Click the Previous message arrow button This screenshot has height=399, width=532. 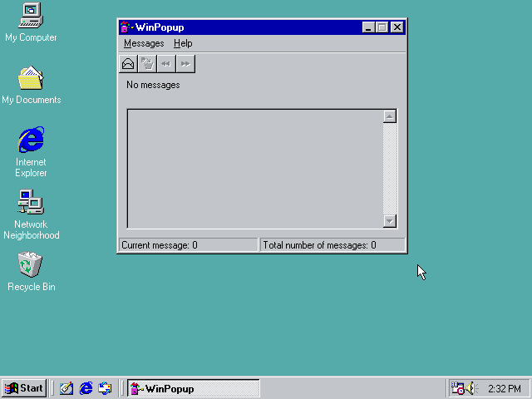166,64
